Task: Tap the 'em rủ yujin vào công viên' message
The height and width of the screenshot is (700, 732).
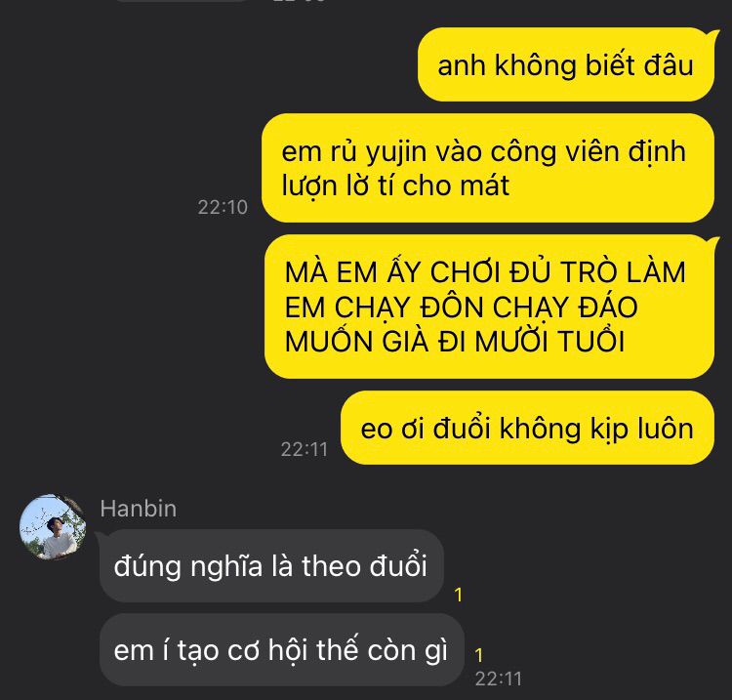Action: pos(488,168)
